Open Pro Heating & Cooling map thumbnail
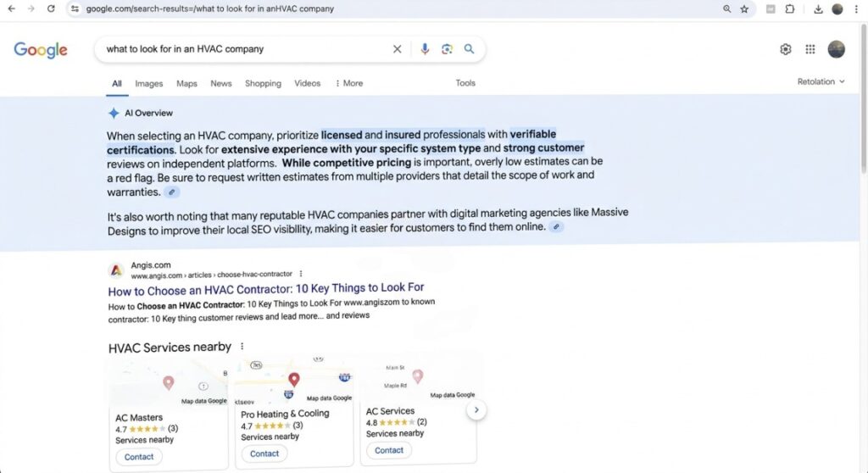The image size is (868, 473). pos(294,381)
